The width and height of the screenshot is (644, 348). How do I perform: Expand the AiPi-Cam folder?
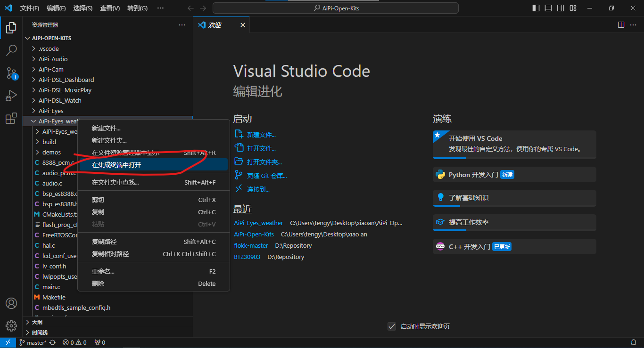point(107,69)
